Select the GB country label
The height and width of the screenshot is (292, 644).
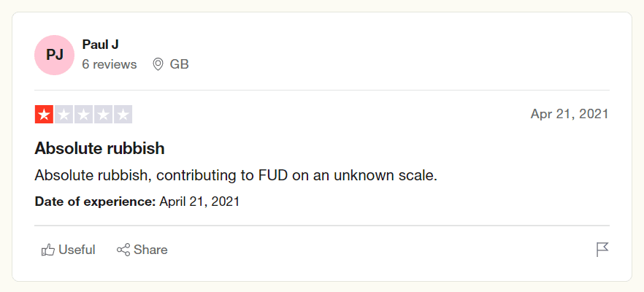pos(180,64)
